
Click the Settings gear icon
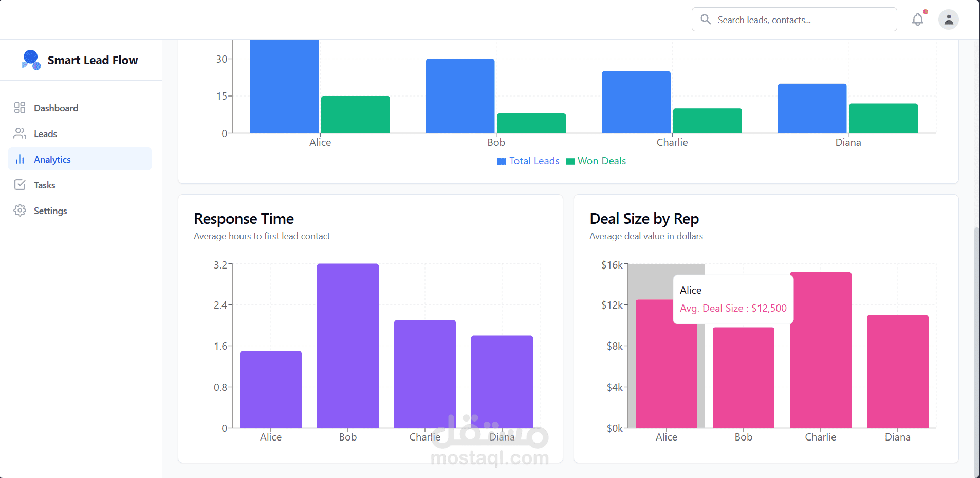[20, 211]
